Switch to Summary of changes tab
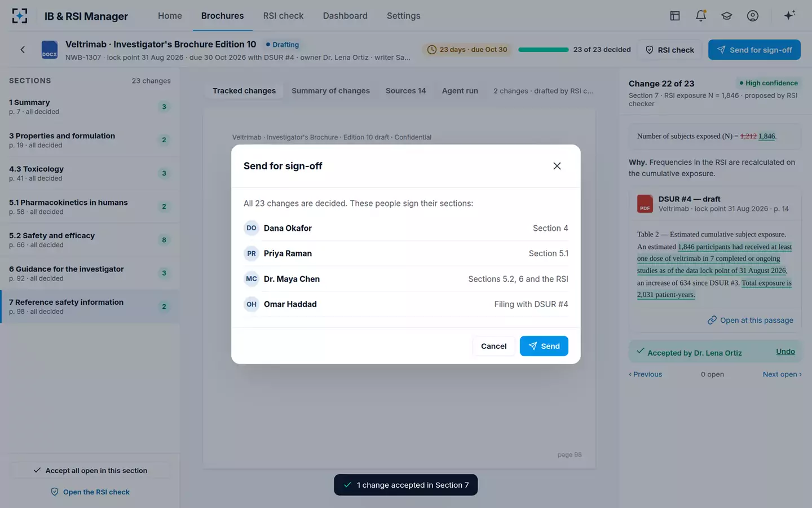Screen dimensions: 812x508 pyautogui.click(x=330, y=91)
